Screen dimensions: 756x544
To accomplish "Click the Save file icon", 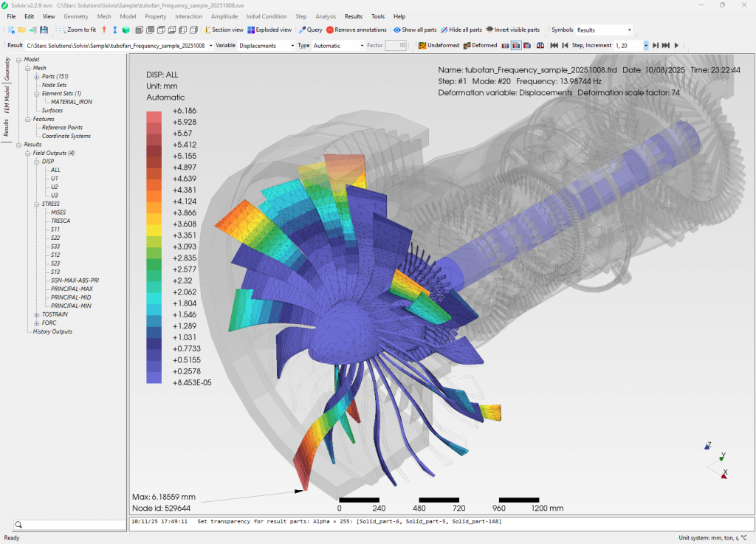I will tap(44, 30).
